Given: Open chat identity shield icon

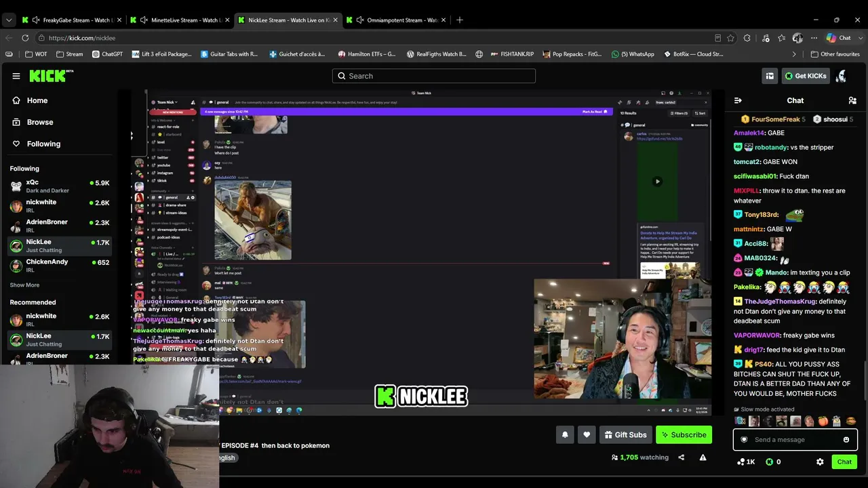Looking at the screenshot, I should 744,440.
